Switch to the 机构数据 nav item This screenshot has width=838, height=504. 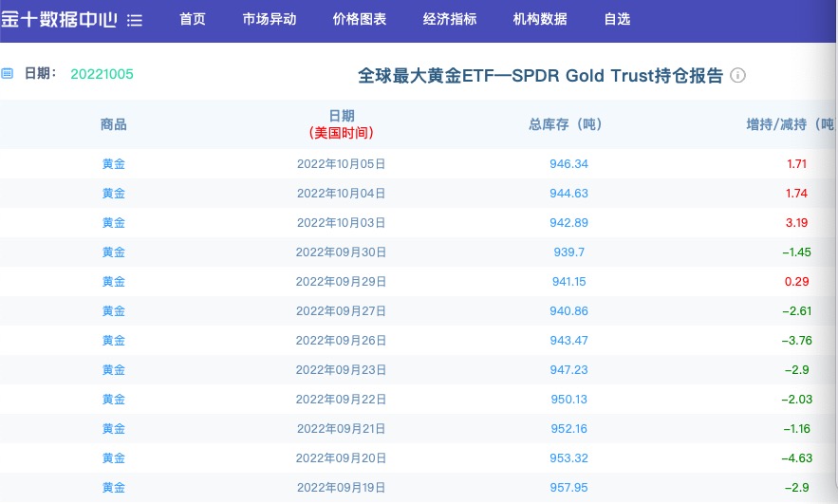(x=540, y=20)
